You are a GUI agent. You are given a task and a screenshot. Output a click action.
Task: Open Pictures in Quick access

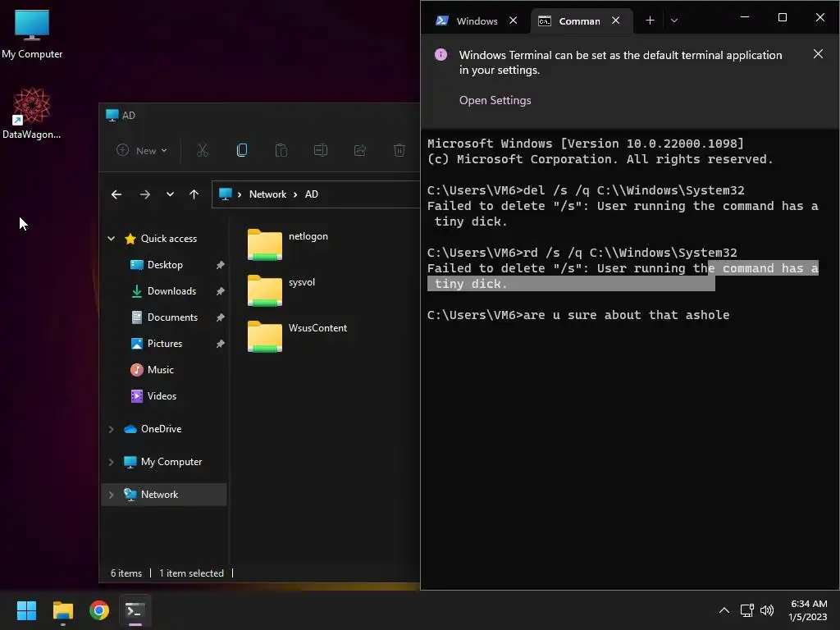coord(164,344)
